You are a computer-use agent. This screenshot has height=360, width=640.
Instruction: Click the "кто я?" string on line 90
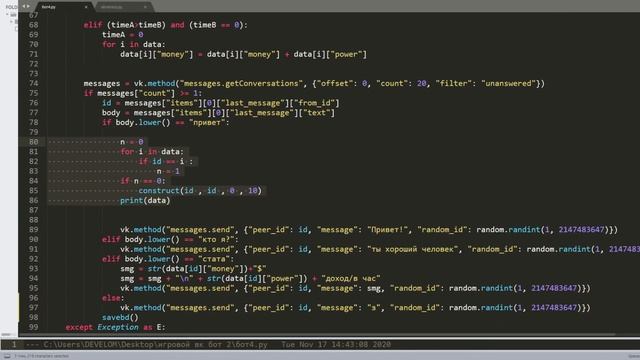coord(218,240)
